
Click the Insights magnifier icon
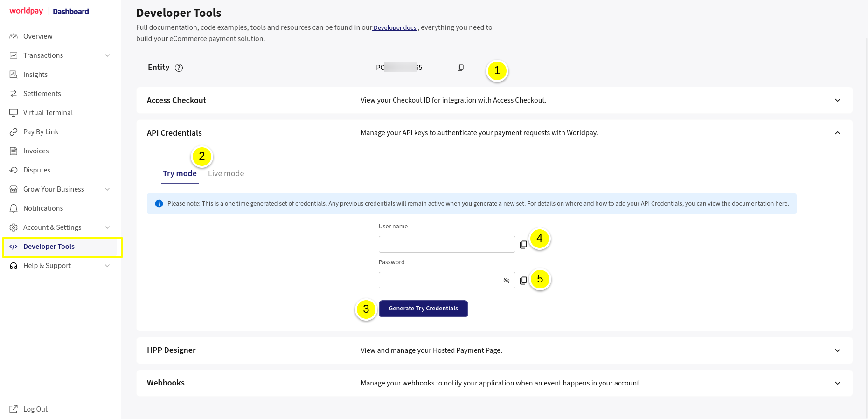(x=14, y=75)
